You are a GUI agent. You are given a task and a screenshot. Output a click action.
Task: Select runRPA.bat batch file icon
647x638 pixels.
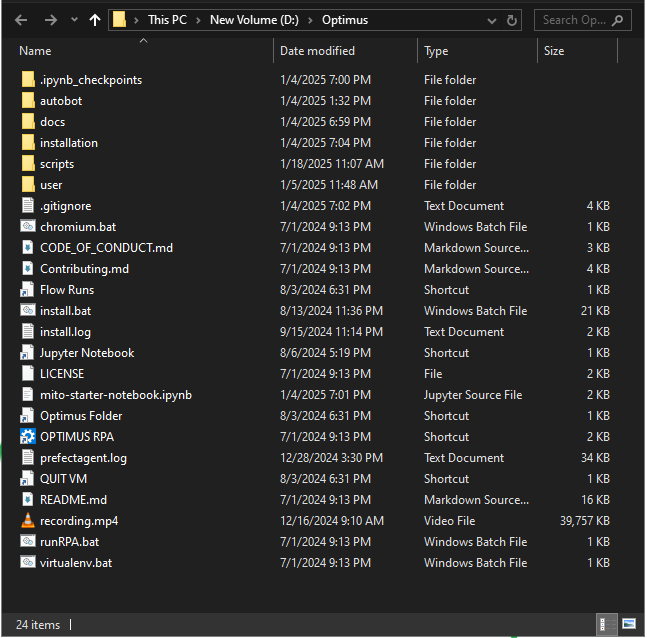click(x=28, y=541)
